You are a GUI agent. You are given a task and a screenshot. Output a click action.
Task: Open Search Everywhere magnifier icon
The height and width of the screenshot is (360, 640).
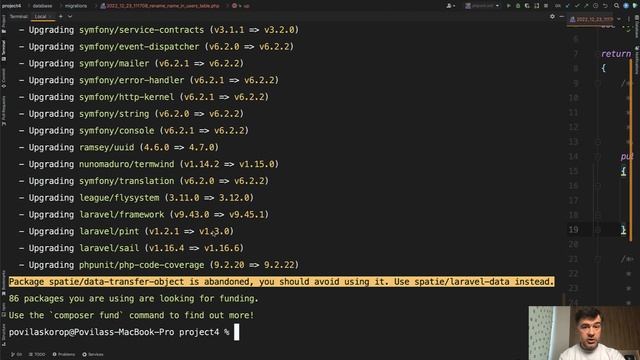pos(616,6)
